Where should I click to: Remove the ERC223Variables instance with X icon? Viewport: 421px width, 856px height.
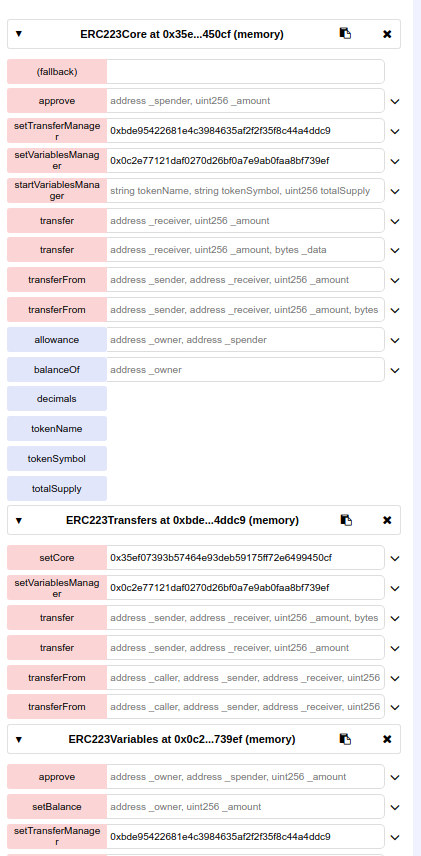point(387,739)
